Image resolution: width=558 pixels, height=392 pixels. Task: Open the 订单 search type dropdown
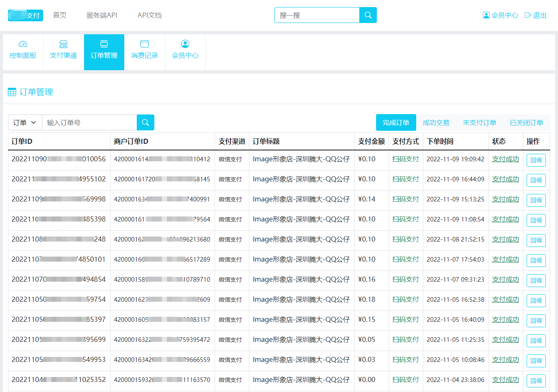coord(25,122)
